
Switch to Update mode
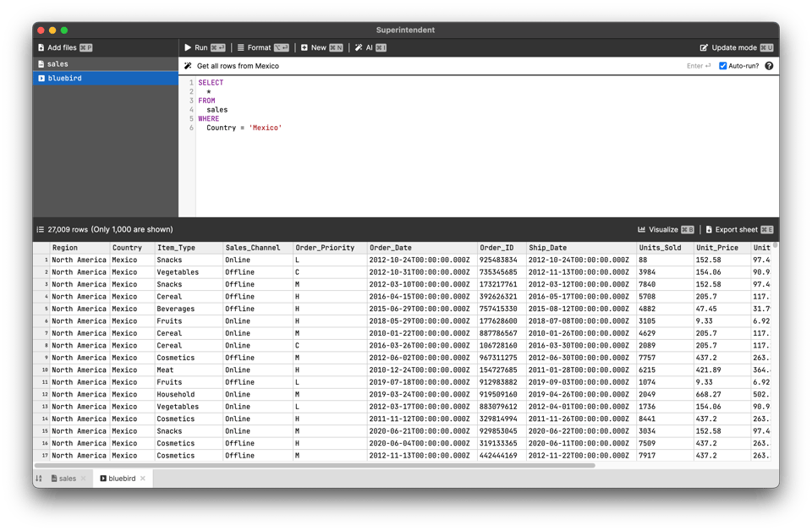(x=704, y=48)
